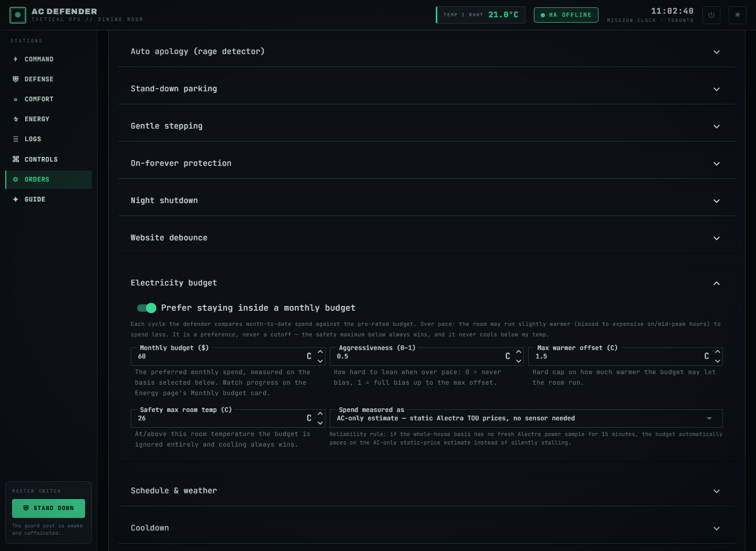Click the Comfort station icon in sidebar

[x=16, y=99]
